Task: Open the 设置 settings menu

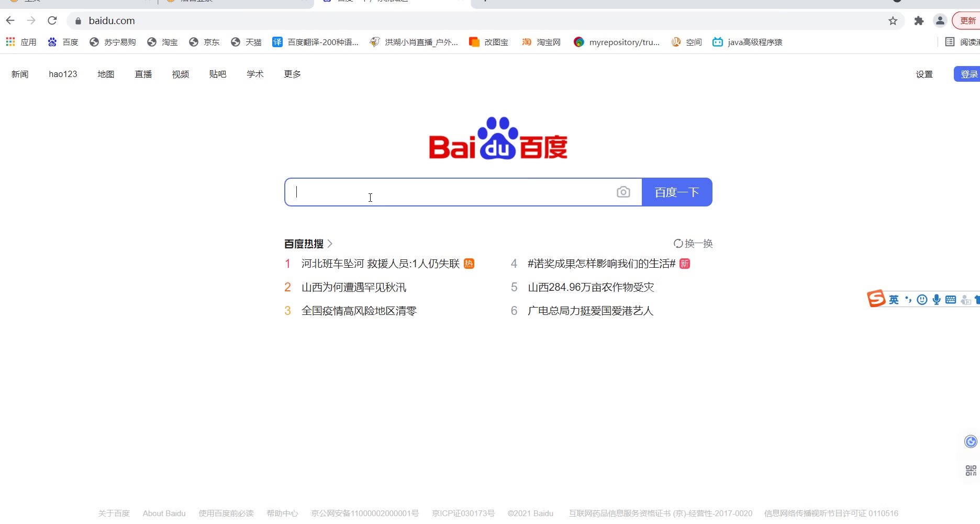Action: click(x=924, y=74)
